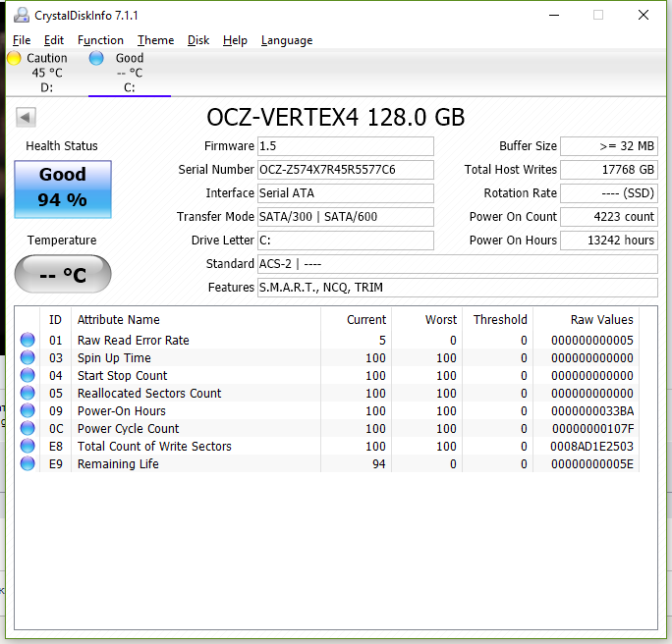Viewport: 672px width, 644px height.
Task: Select the Spin Up Time attribute name
Action: tap(114, 358)
